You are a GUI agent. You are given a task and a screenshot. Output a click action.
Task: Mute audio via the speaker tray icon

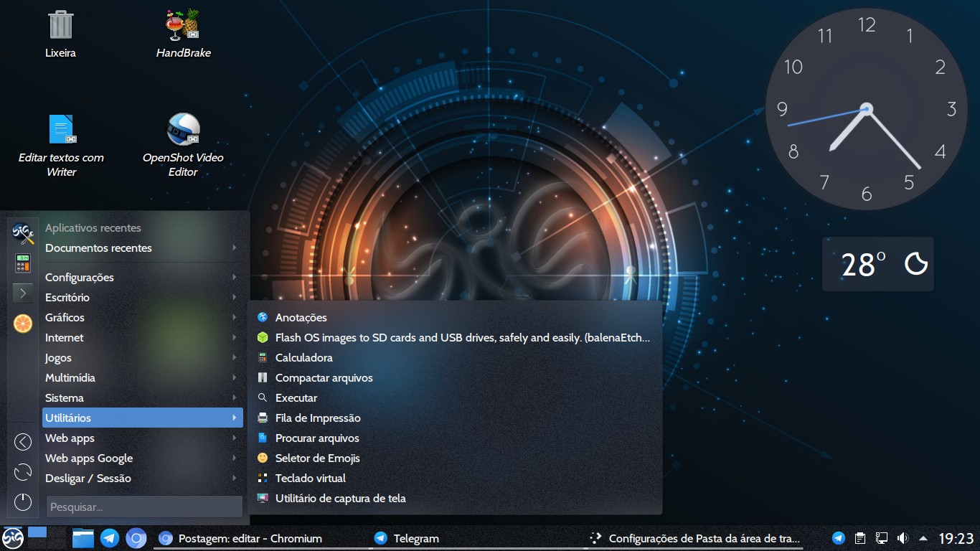click(x=901, y=537)
